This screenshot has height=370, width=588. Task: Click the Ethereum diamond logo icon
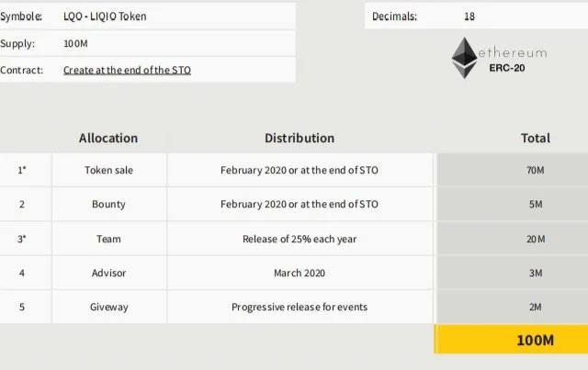tap(464, 58)
